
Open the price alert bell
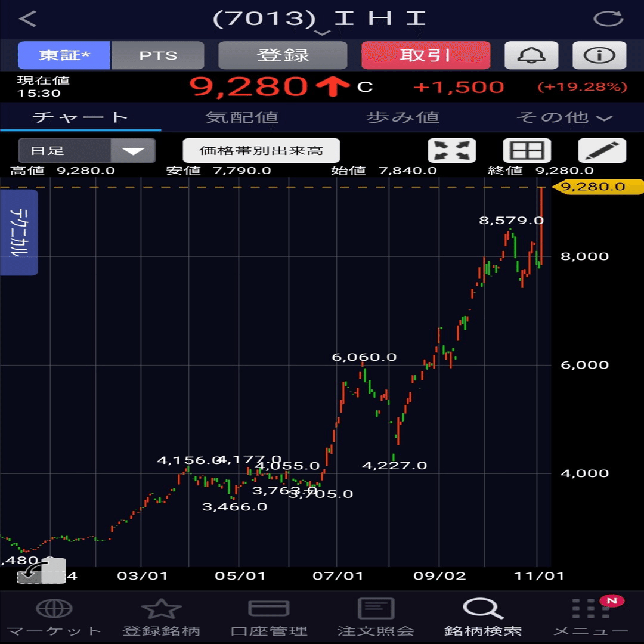(x=531, y=55)
